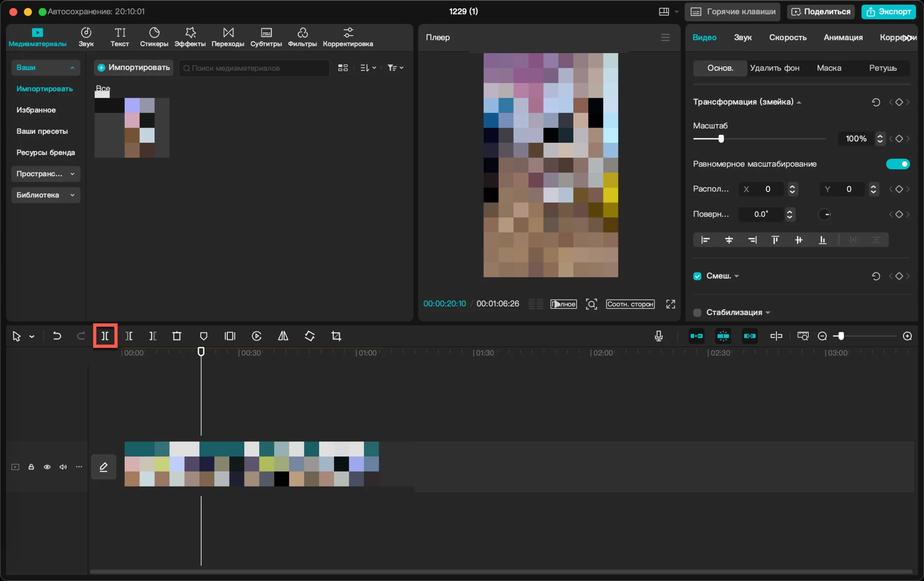Uncheck the Смеш. blend checkbox

pos(697,276)
